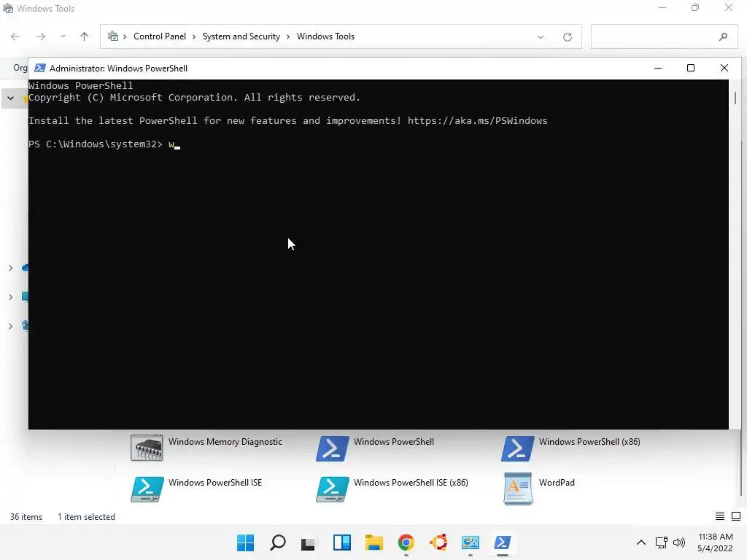Viewport: 747px width, 560px height.
Task: Select the Windows PowerShell (x86) icon
Action: click(x=517, y=448)
